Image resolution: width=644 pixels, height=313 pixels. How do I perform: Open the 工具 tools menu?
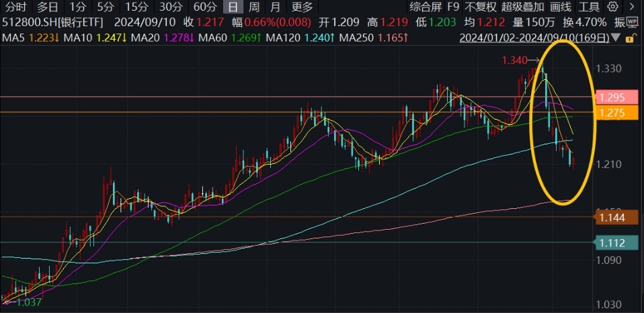tap(590, 7)
